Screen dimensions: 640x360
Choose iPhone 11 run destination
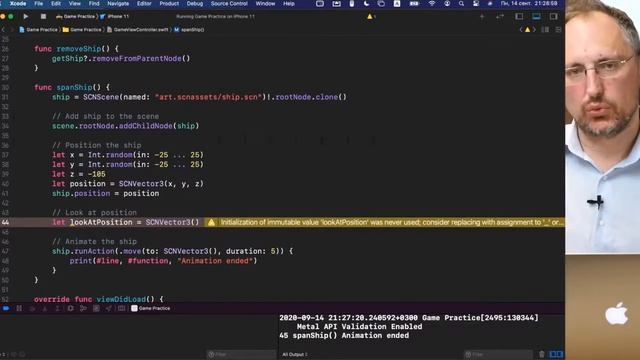tap(115, 17)
